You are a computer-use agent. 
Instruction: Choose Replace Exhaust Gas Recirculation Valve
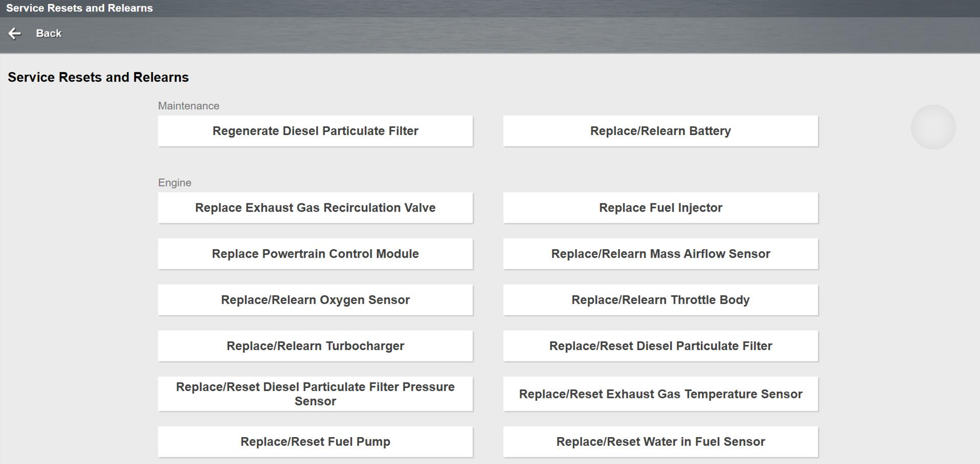pyautogui.click(x=315, y=208)
